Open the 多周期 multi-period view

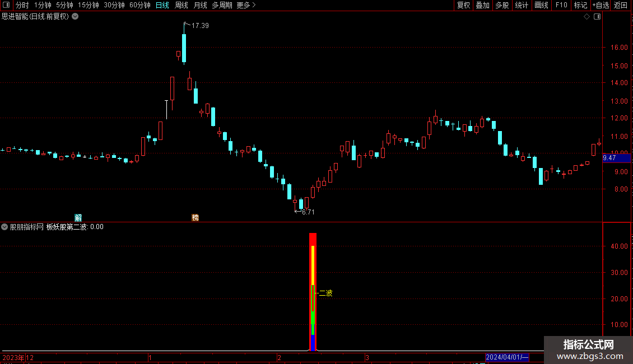(222, 5)
